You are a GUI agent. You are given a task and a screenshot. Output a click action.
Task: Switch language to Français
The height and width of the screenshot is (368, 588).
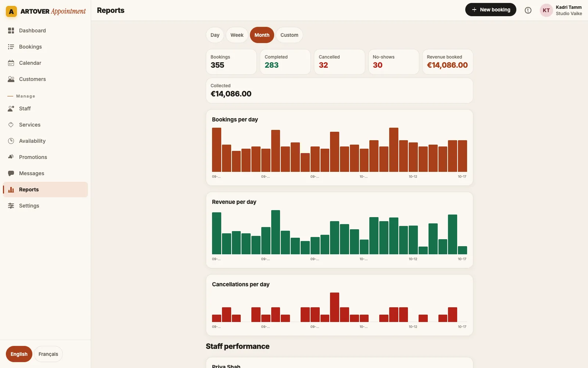(48, 354)
